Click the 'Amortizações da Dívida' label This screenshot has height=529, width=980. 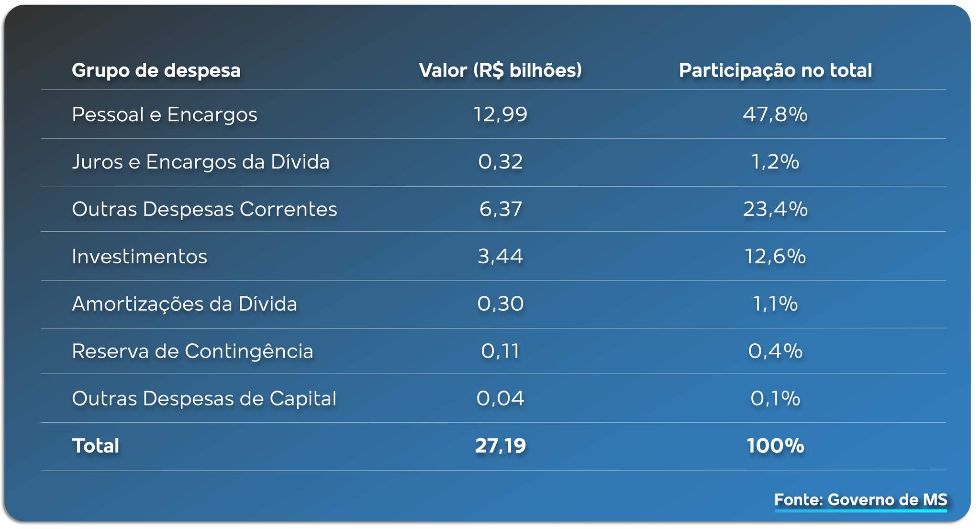click(184, 304)
